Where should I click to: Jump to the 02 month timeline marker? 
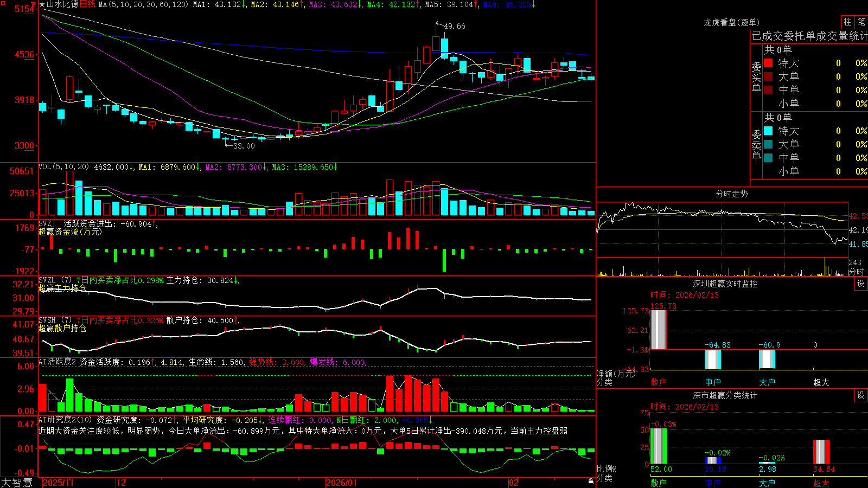514,483
